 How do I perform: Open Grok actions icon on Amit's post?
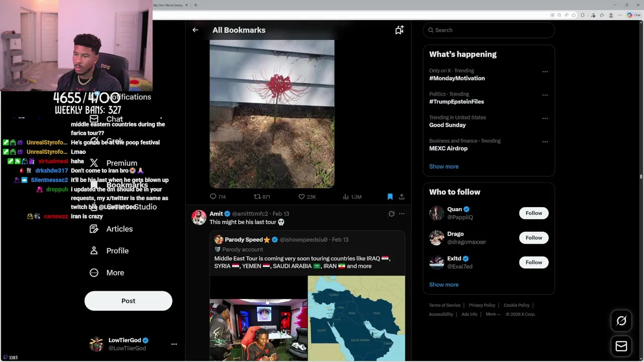(x=391, y=214)
